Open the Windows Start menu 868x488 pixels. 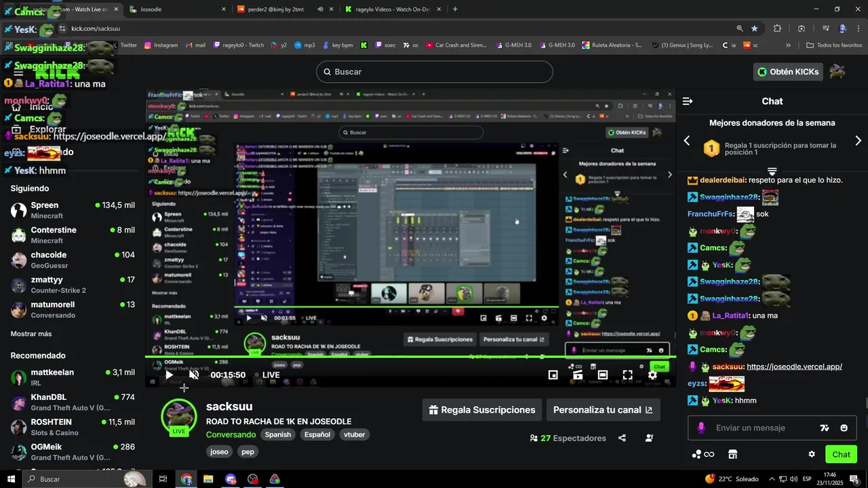point(11,479)
